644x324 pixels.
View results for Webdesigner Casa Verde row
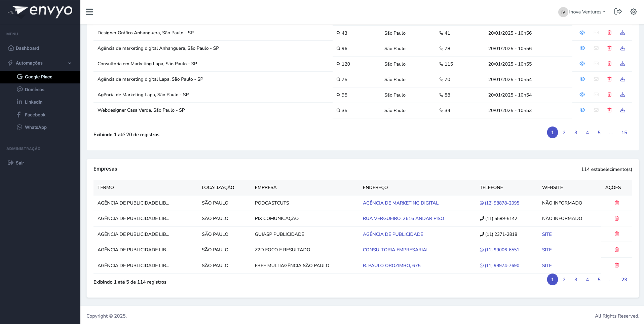point(582,110)
